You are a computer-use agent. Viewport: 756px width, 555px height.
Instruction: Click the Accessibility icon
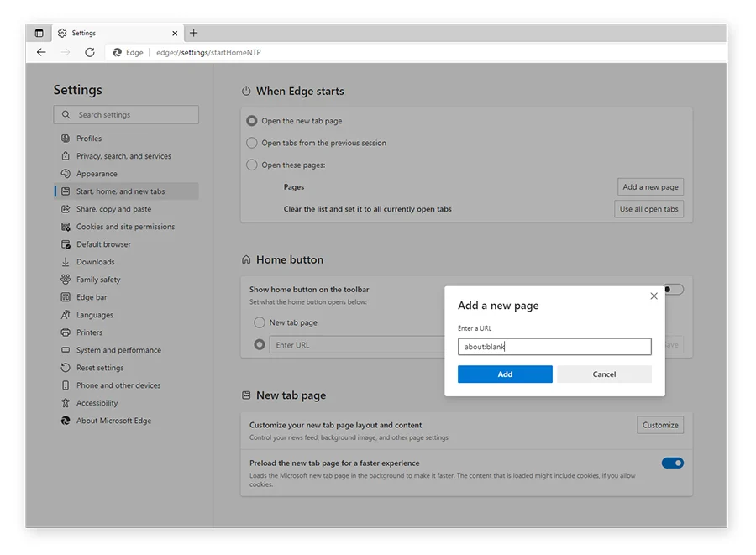pyautogui.click(x=66, y=403)
